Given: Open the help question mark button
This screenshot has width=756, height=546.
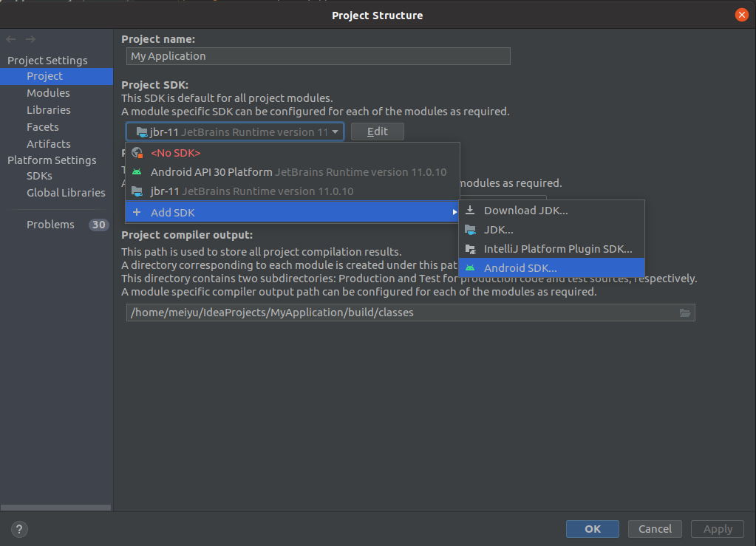Looking at the screenshot, I should (x=20, y=529).
